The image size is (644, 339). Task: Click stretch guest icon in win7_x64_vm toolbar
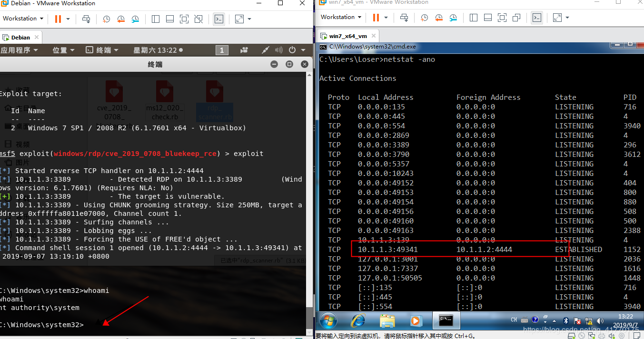click(x=557, y=18)
